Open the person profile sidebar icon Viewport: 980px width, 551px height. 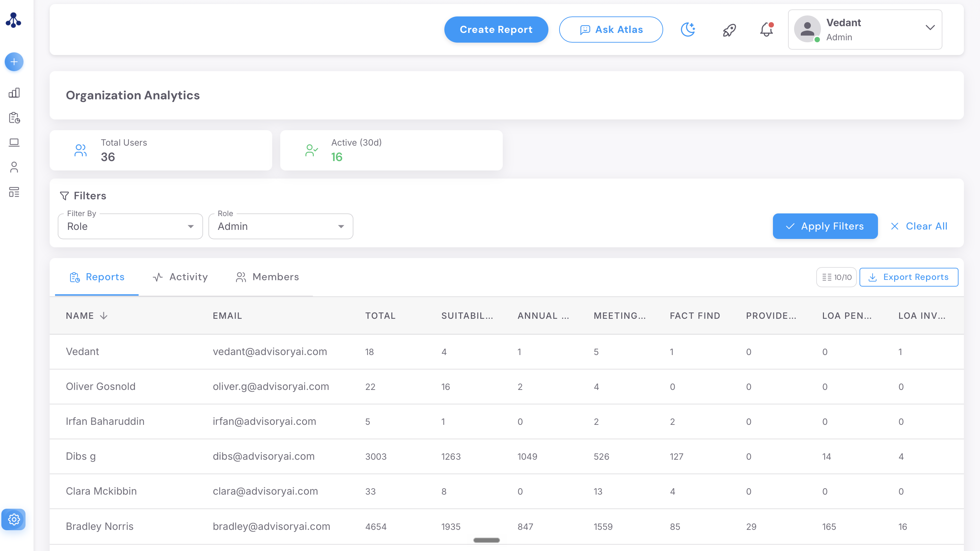click(x=14, y=167)
